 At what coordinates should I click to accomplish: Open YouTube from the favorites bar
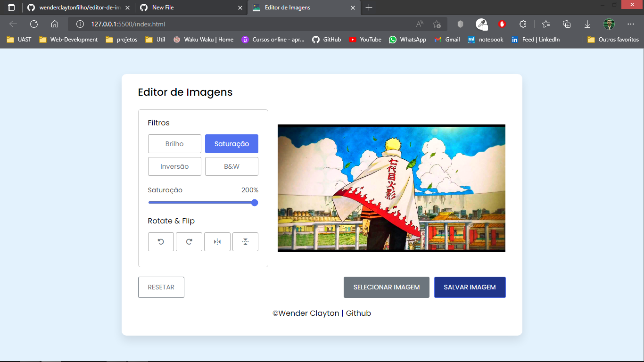[x=365, y=40]
